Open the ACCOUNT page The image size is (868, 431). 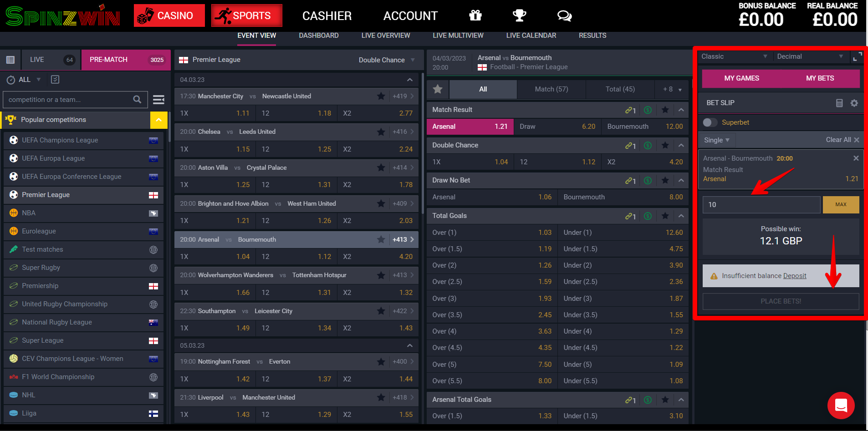click(x=410, y=16)
